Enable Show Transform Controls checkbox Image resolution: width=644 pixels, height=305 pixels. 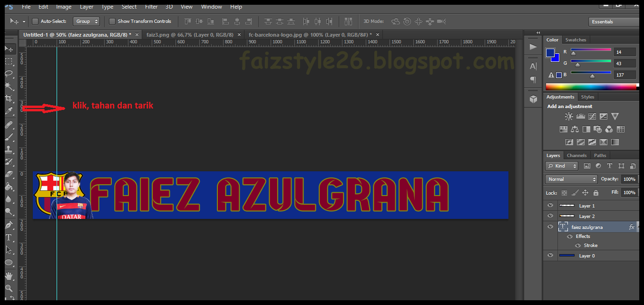pos(112,21)
